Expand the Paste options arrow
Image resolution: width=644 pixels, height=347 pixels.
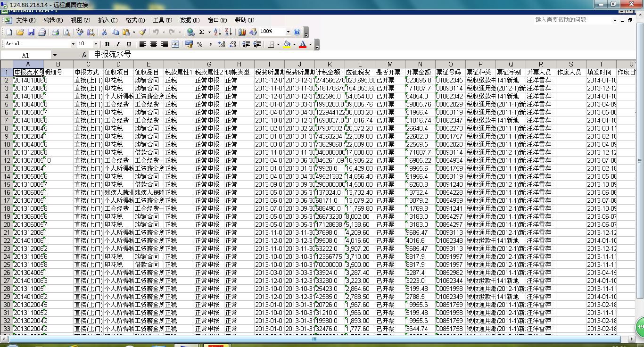point(134,32)
